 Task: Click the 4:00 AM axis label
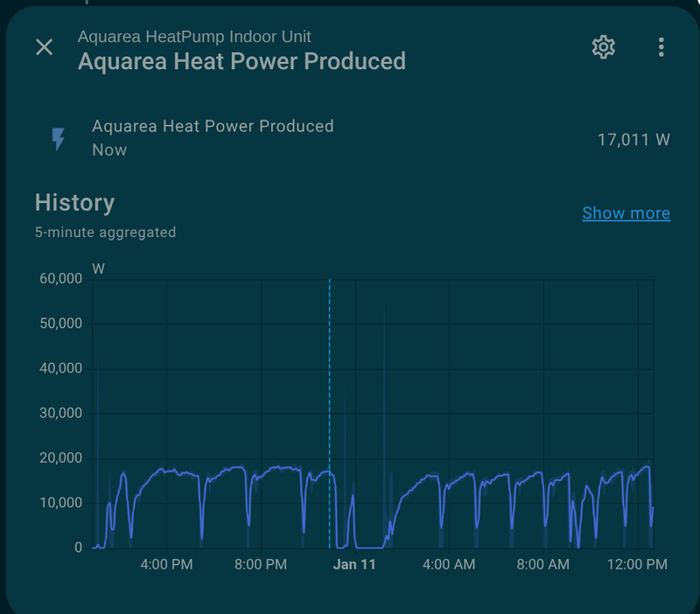point(449,564)
